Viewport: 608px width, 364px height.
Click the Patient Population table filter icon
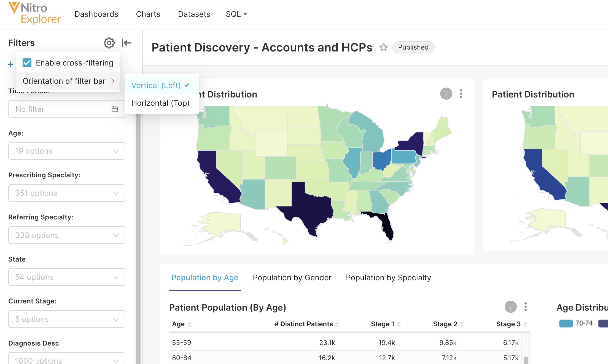(x=510, y=307)
